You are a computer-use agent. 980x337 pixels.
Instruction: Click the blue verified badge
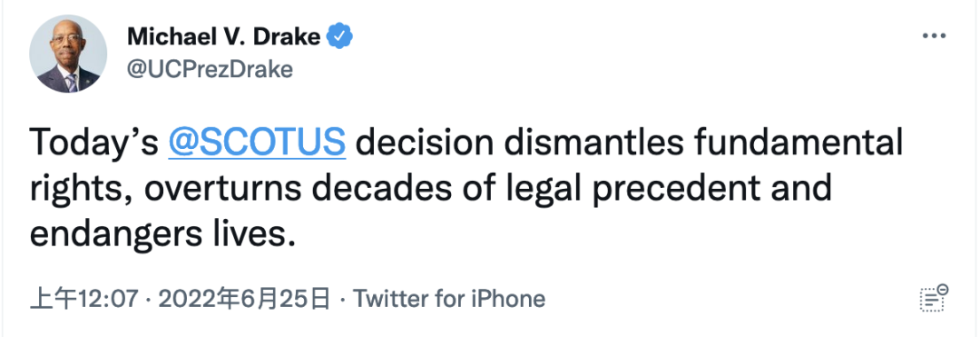coord(340,37)
